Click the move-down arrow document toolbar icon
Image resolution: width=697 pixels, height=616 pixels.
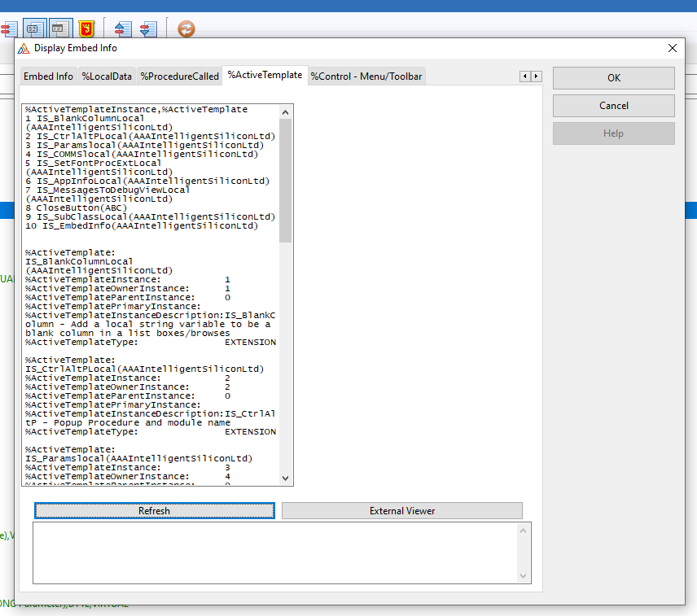(147, 28)
